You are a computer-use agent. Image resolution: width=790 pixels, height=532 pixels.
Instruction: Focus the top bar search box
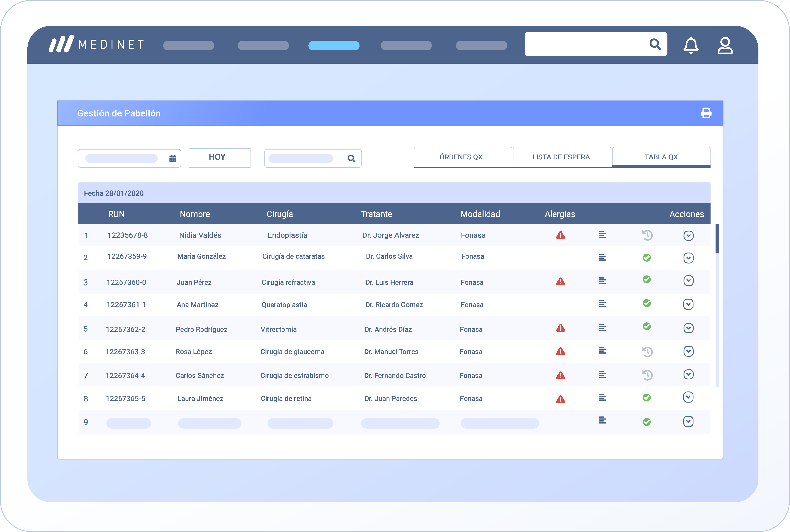click(x=596, y=44)
